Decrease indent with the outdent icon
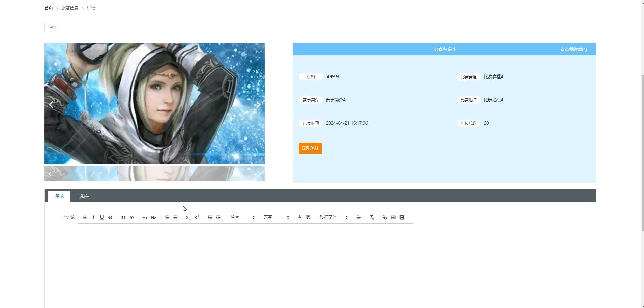This screenshot has width=644, height=308. point(210,217)
